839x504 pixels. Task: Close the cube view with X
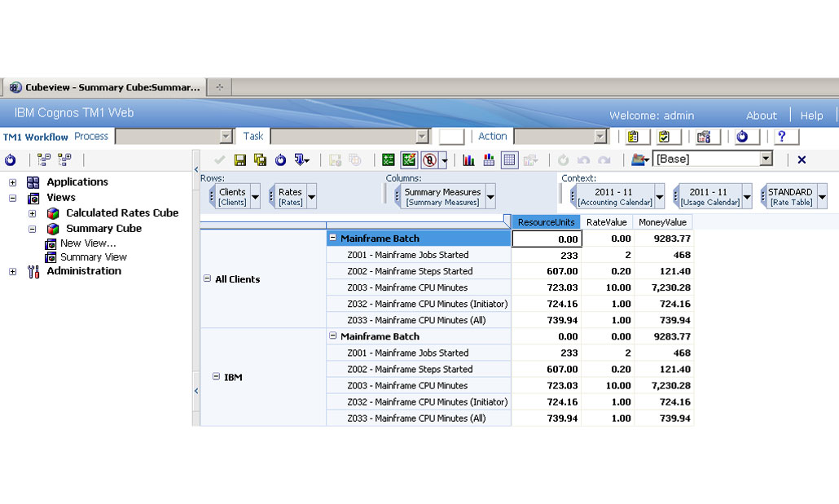[x=802, y=160]
